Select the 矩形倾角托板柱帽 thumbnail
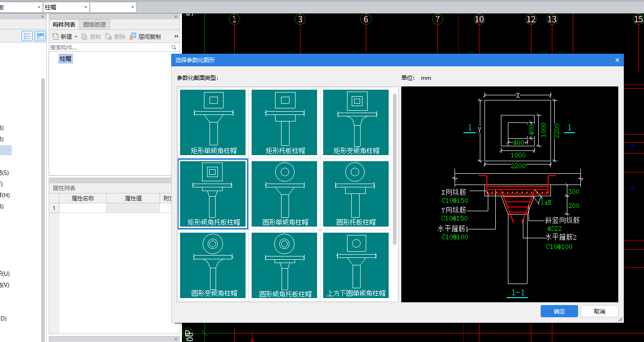The width and height of the screenshot is (644, 342). tap(213, 194)
